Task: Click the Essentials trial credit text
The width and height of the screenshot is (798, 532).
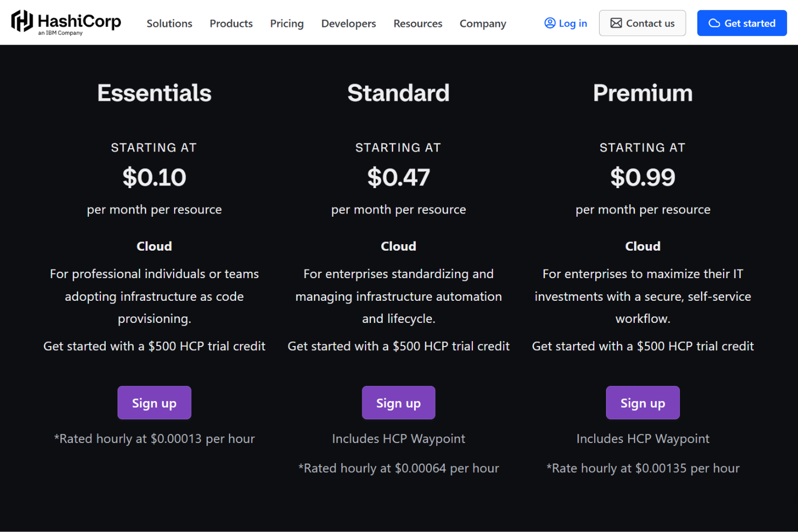Action: pos(154,346)
